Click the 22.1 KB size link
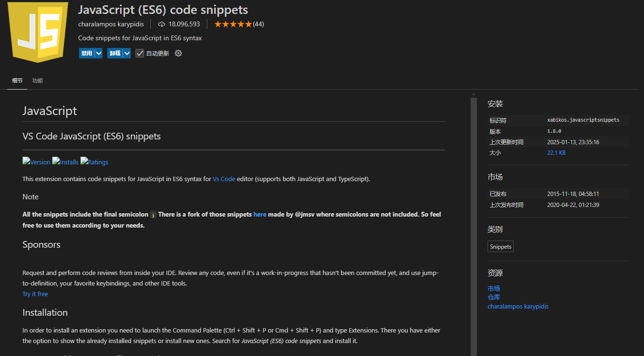644x356 pixels. [x=556, y=152]
